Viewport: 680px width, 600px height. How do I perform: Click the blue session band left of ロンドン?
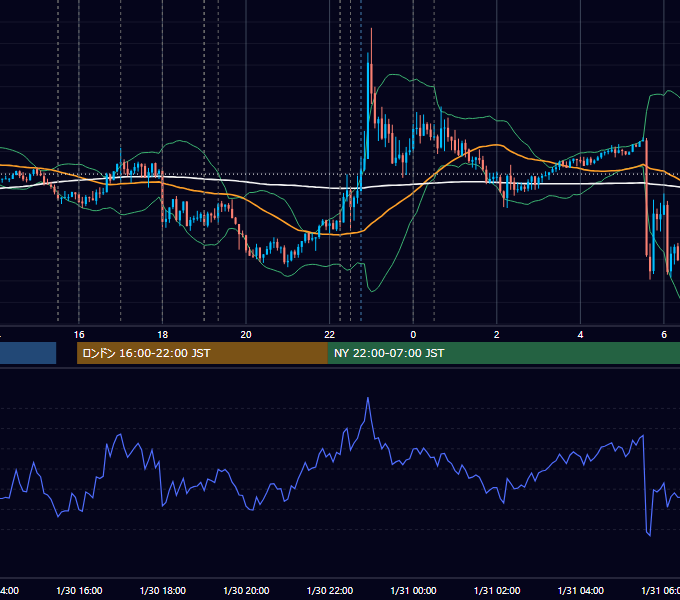(28, 353)
